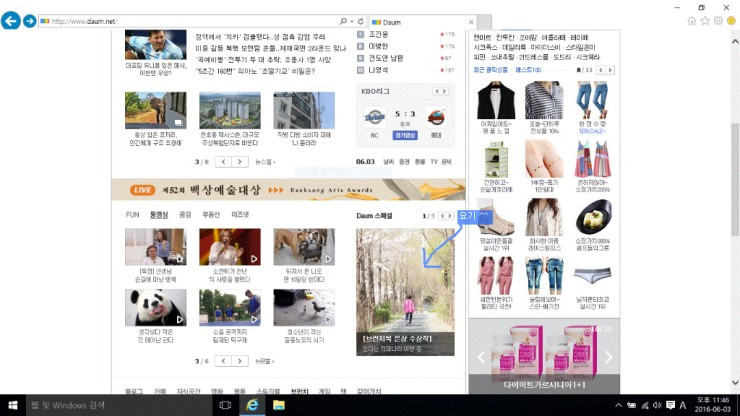Screen dimensions: 740x416
Task: Open the Daum 스페셜 cherry blossom path image
Action: (x=405, y=292)
